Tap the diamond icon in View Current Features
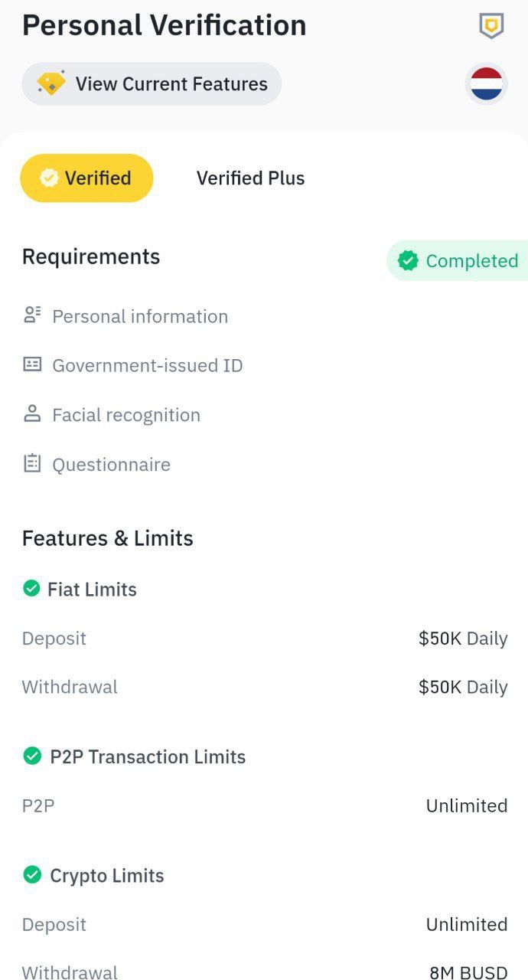 (51, 83)
